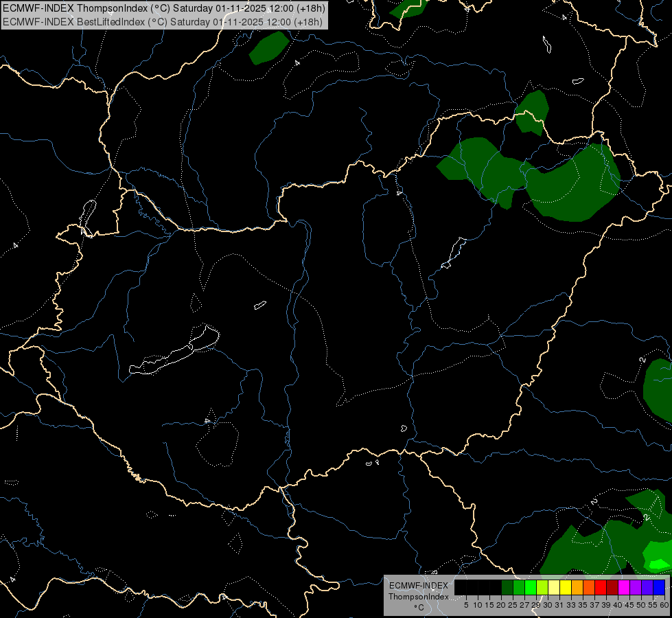Viewport: 672px width, 618px height.
Task: Select the orange 33–35 legend swatch
Action: [577, 587]
